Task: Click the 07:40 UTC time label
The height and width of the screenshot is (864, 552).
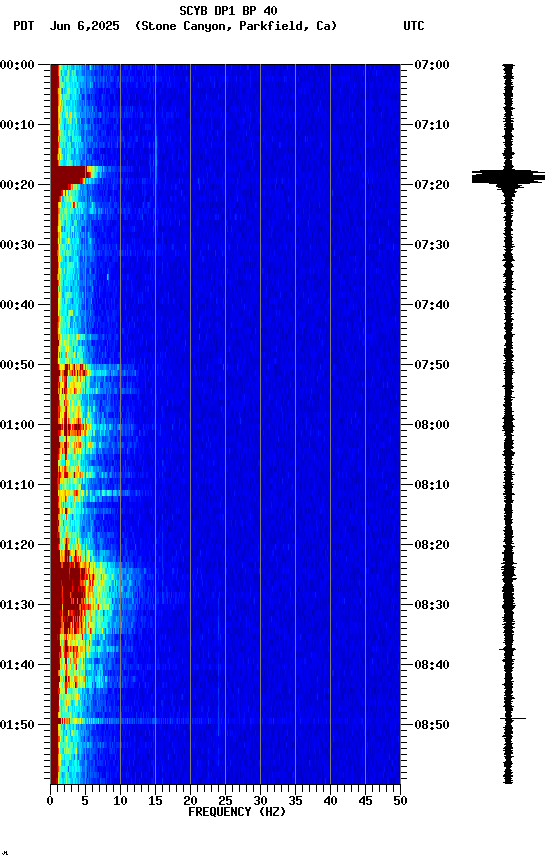Action: [x=432, y=305]
